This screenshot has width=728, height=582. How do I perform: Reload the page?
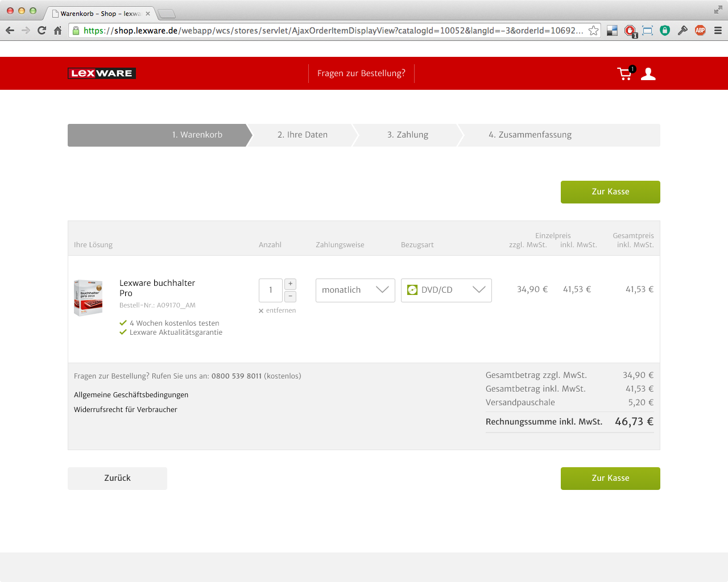coord(42,31)
